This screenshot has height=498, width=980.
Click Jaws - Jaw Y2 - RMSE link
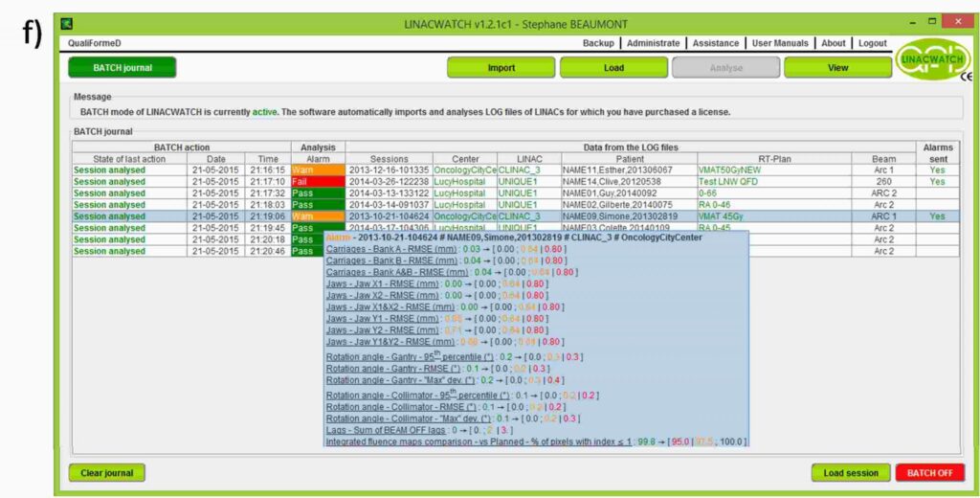click(x=383, y=329)
